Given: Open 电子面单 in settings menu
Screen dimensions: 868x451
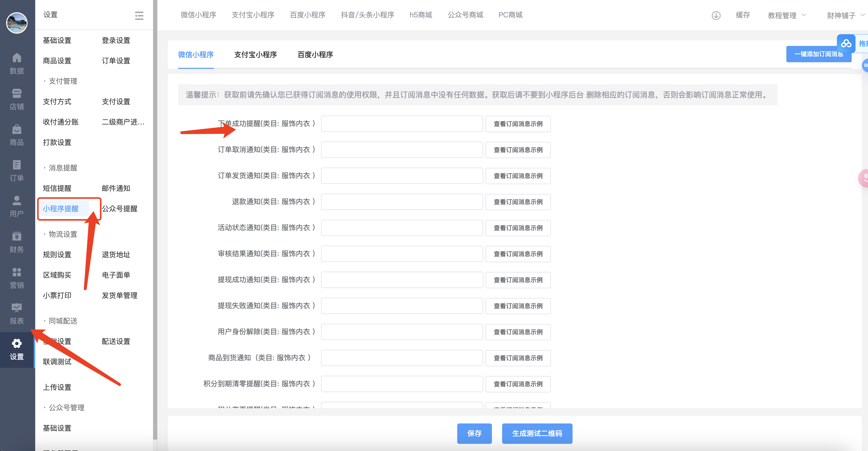Looking at the screenshot, I should 116,275.
